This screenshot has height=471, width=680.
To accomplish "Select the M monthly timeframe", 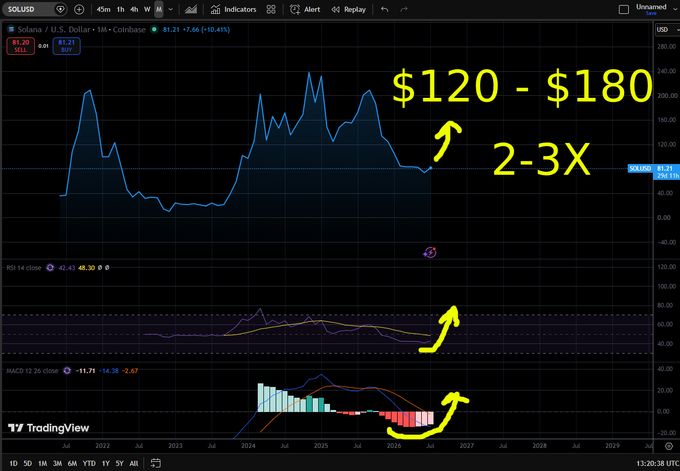I will pyautogui.click(x=159, y=9).
